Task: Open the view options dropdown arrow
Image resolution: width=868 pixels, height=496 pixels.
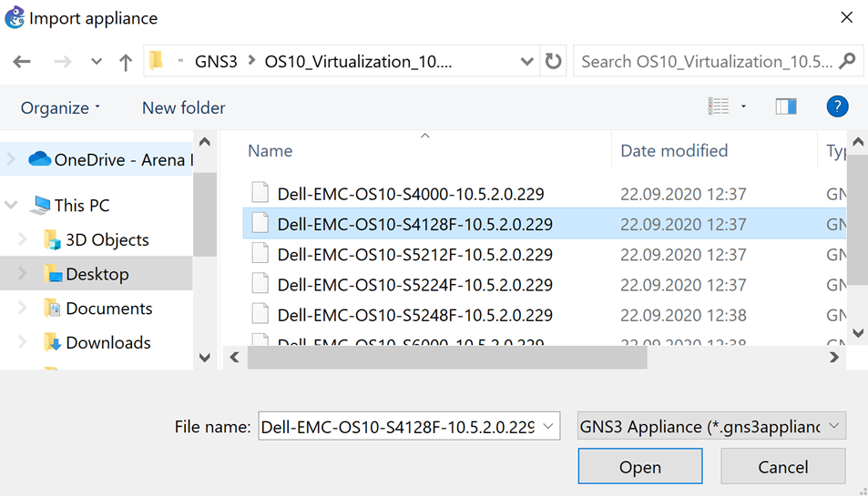Action: coord(743,106)
